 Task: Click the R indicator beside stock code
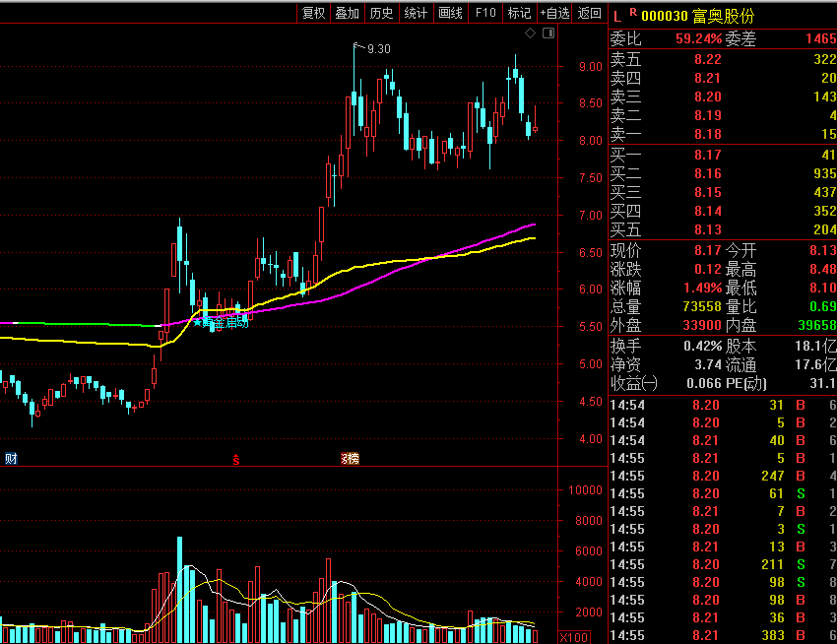pyautogui.click(x=632, y=12)
